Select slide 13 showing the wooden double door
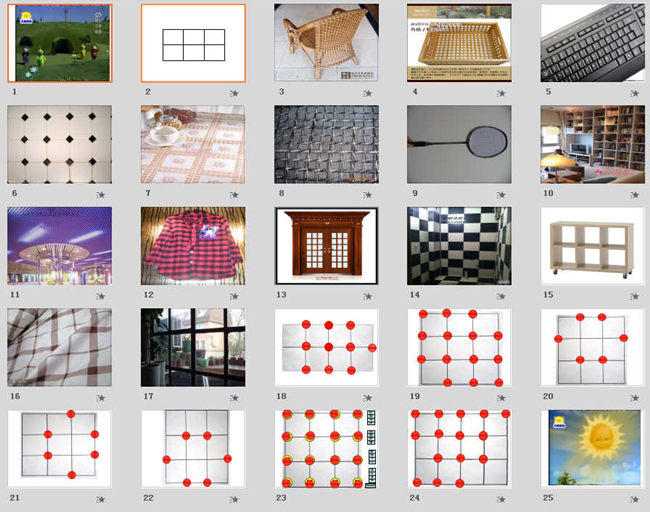Image resolution: width=650 pixels, height=512 pixels. pos(326,246)
